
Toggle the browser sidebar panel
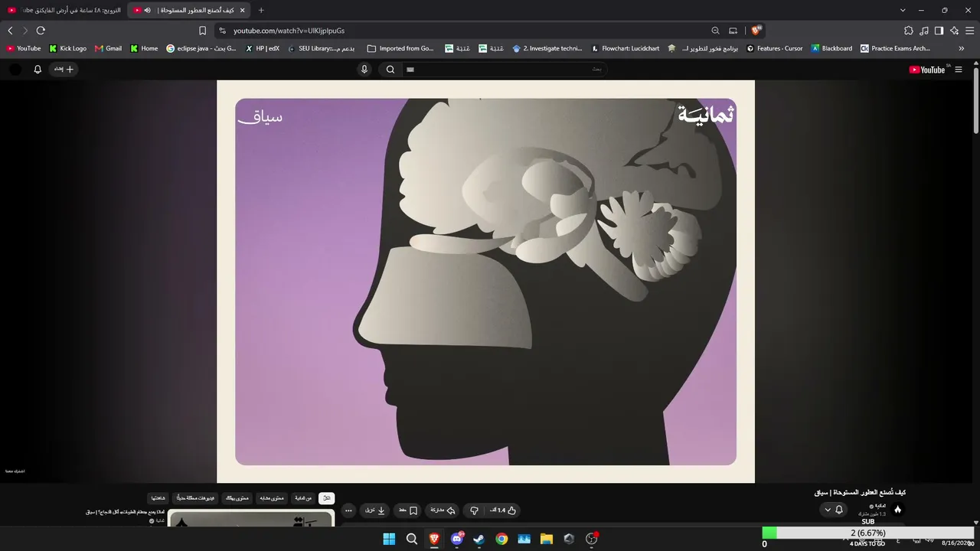click(939, 31)
